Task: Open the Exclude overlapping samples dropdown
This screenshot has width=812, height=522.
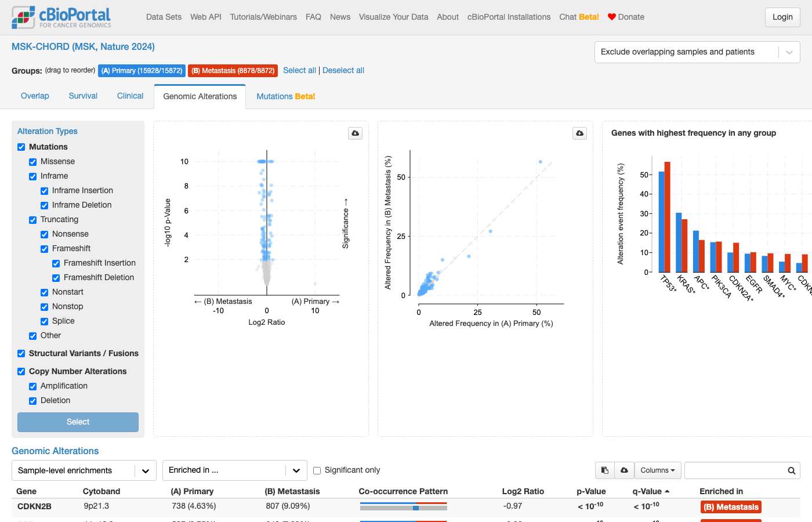Action: tap(697, 52)
